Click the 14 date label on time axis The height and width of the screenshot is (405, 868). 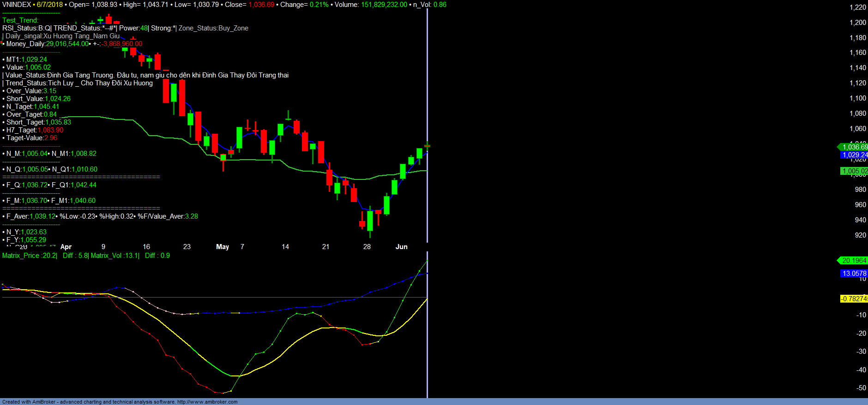285,247
